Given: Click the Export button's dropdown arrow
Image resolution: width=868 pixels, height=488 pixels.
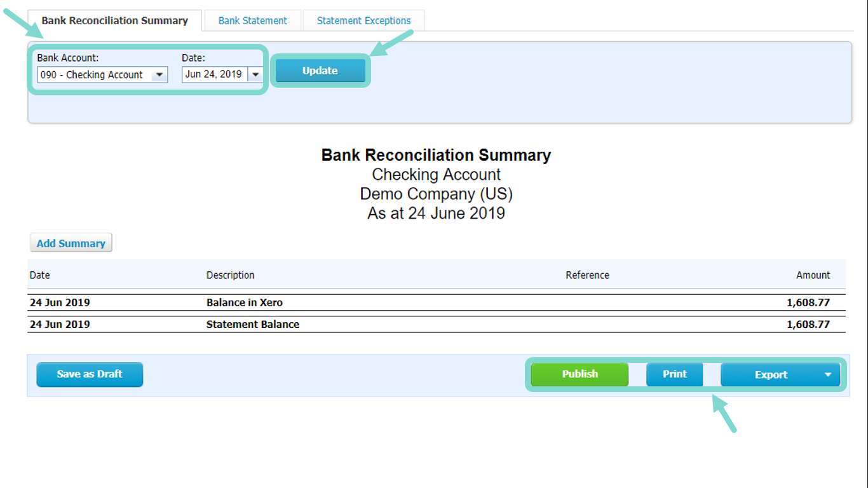Looking at the screenshot, I should 827,375.
